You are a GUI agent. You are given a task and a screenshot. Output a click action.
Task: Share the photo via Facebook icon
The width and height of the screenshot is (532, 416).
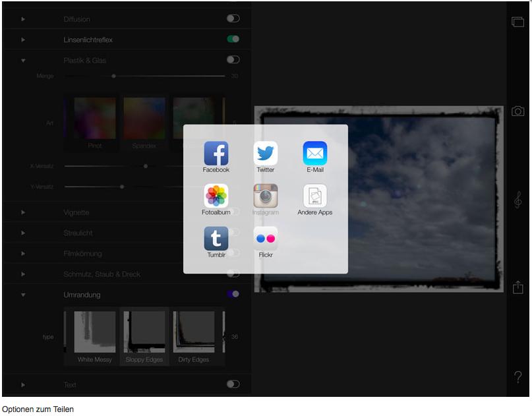tap(216, 154)
